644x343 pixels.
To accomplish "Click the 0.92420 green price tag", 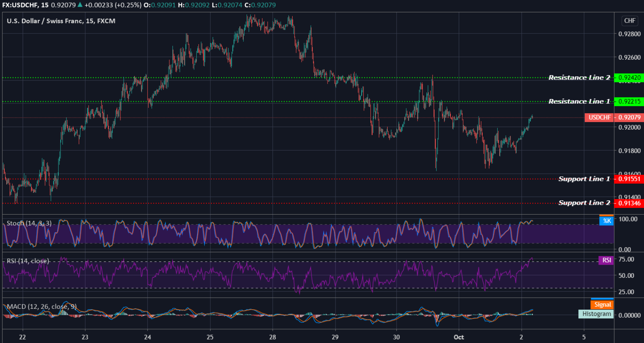I will point(629,78).
